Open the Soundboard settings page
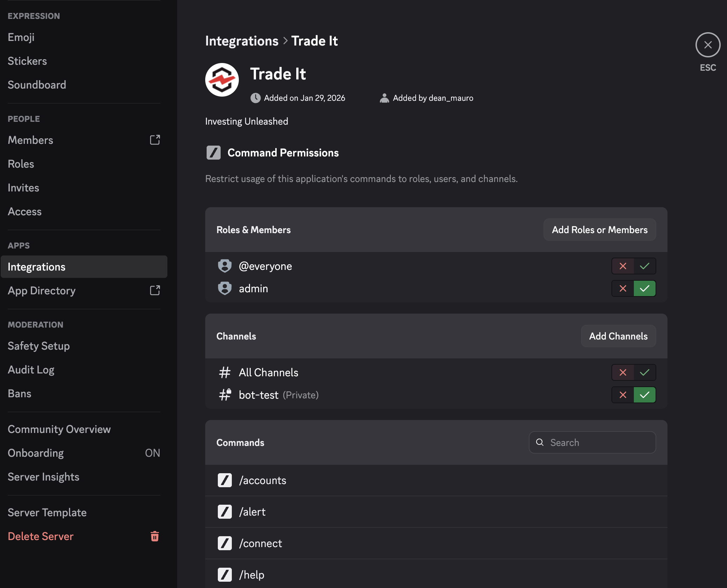The height and width of the screenshot is (588, 727). pyautogui.click(x=84, y=85)
